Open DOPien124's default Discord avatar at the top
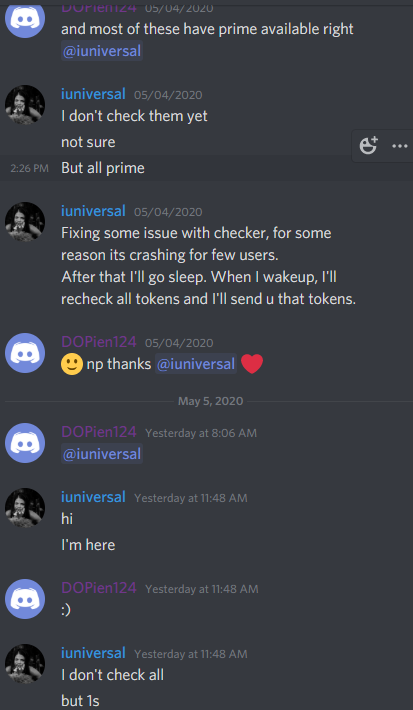The height and width of the screenshot is (710, 413). 25,19
